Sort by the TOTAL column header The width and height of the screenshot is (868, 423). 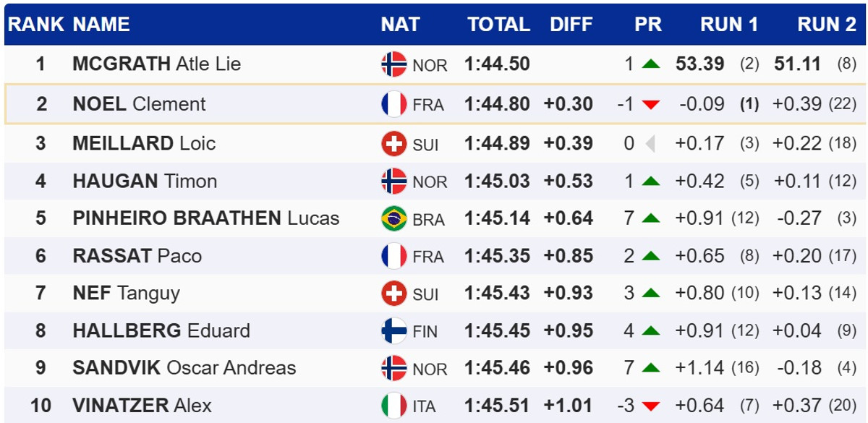pyautogui.click(x=498, y=25)
